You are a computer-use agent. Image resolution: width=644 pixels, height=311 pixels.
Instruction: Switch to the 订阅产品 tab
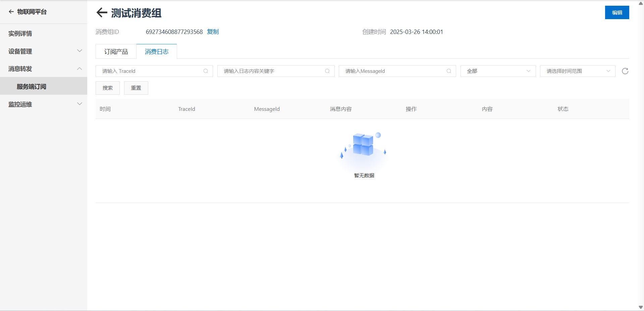(x=116, y=51)
